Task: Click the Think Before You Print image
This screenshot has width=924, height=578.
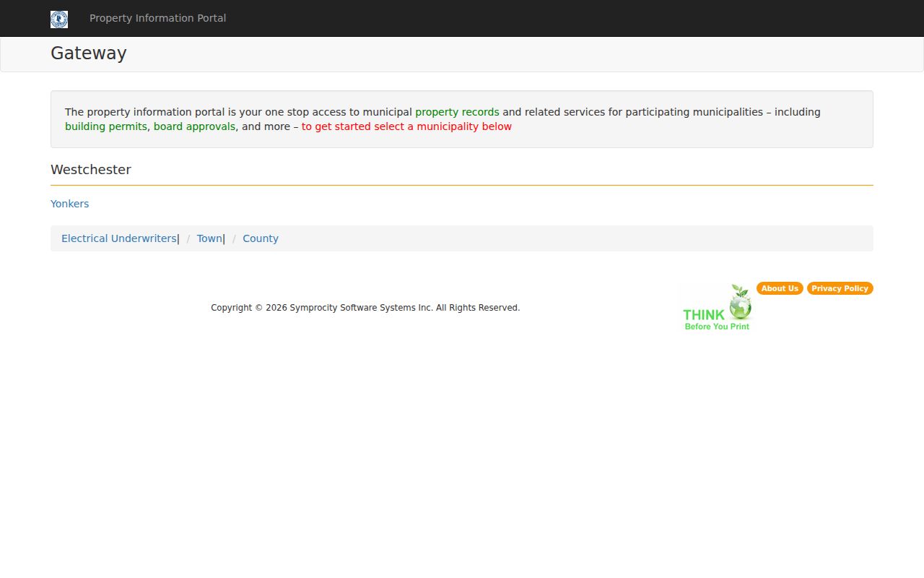Action: (x=717, y=307)
